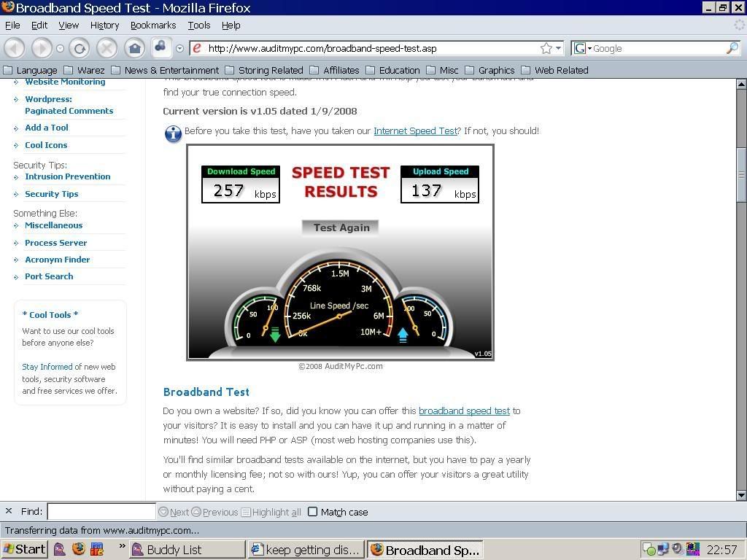Click the browser Back arrow button
The image size is (747, 560).
pyautogui.click(x=15, y=48)
